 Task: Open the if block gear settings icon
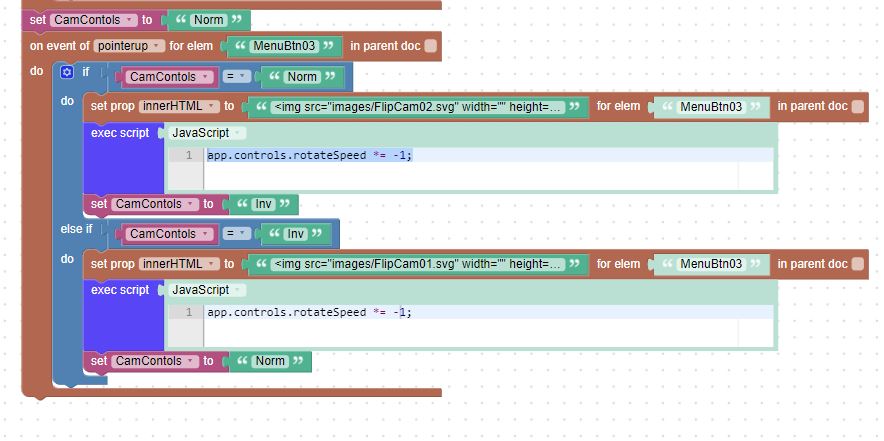(x=67, y=72)
